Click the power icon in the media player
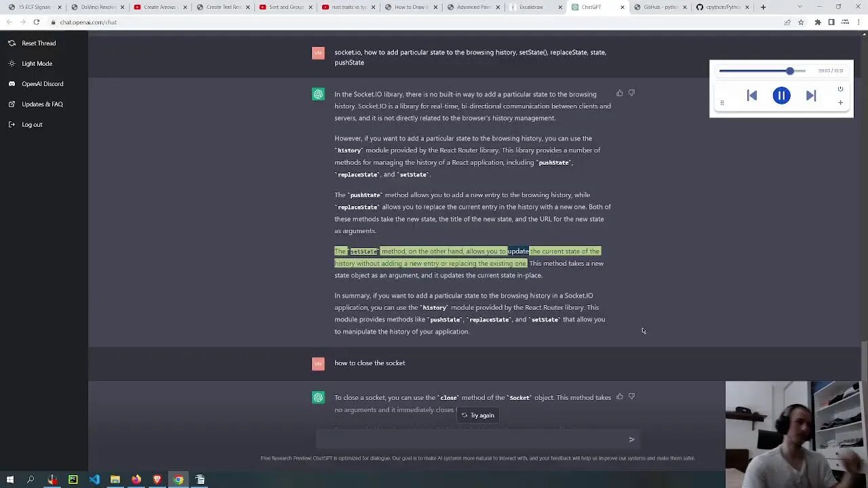 840,89
